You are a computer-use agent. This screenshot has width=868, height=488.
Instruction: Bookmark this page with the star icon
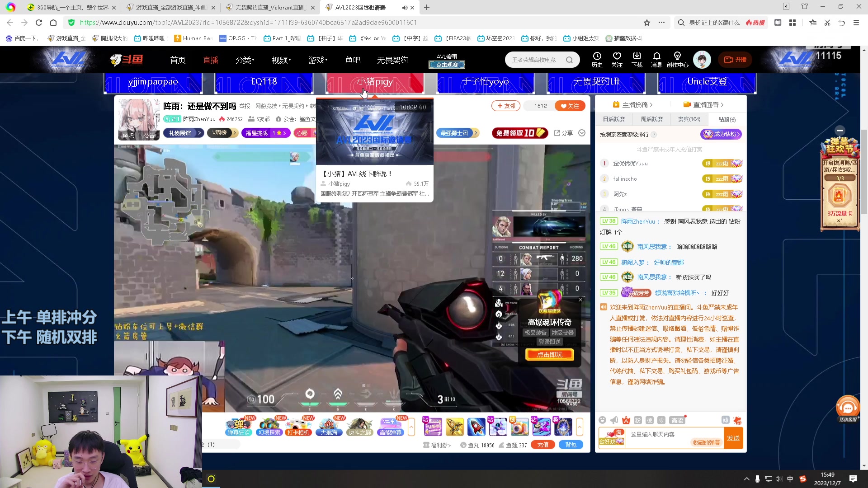pos(647,23)
